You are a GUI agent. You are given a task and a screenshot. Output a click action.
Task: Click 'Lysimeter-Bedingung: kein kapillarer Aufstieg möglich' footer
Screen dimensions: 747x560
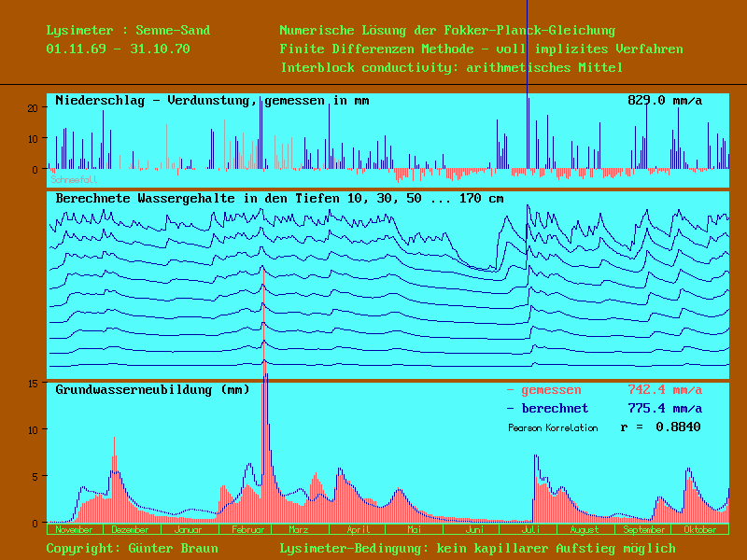pos(477,549)
